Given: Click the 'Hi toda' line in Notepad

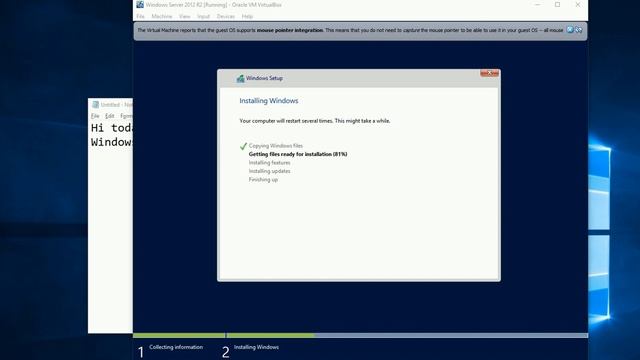Looking at the screenshot, I should pos(112,128).
